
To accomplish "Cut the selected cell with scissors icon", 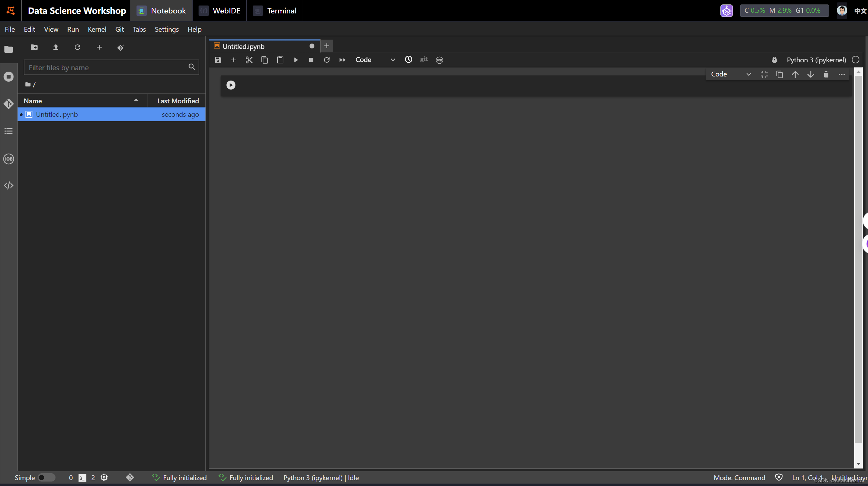I will [x=249, y=60].
